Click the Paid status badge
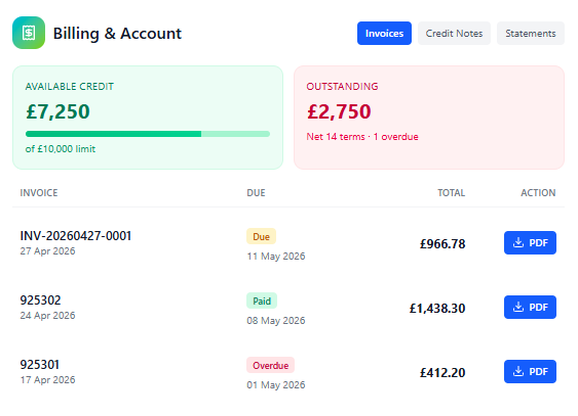This screenshot has height=416, width=578. [x=262, y=301]
